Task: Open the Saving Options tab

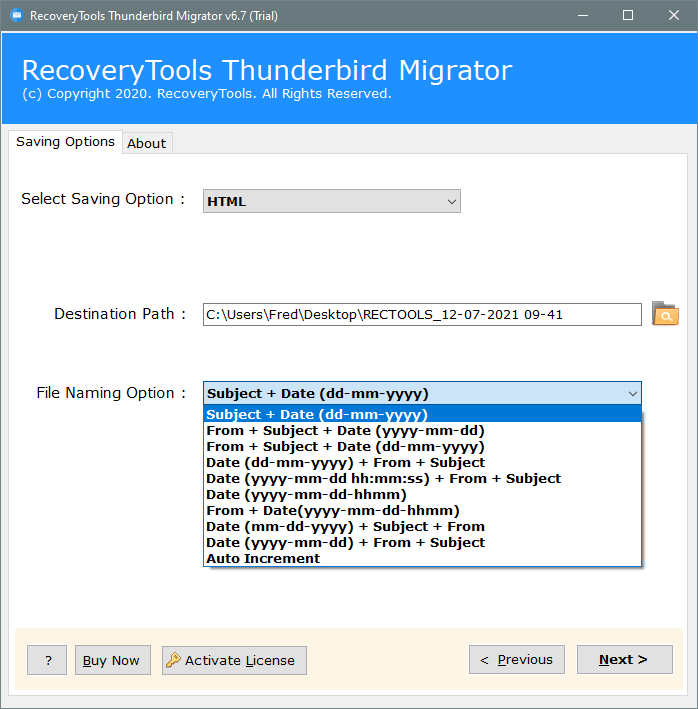Action: (x=66, y=142)
